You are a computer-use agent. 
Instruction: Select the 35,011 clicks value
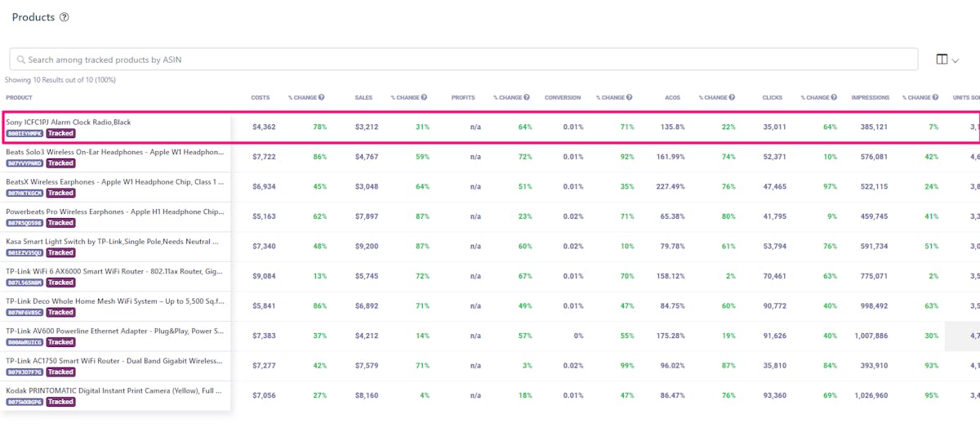pos(774,127)
